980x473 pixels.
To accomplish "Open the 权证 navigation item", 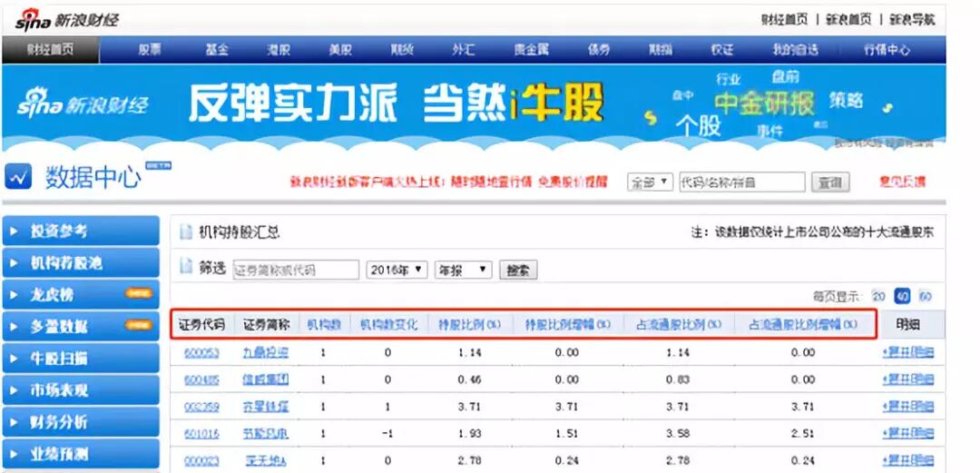I will 722,49.
